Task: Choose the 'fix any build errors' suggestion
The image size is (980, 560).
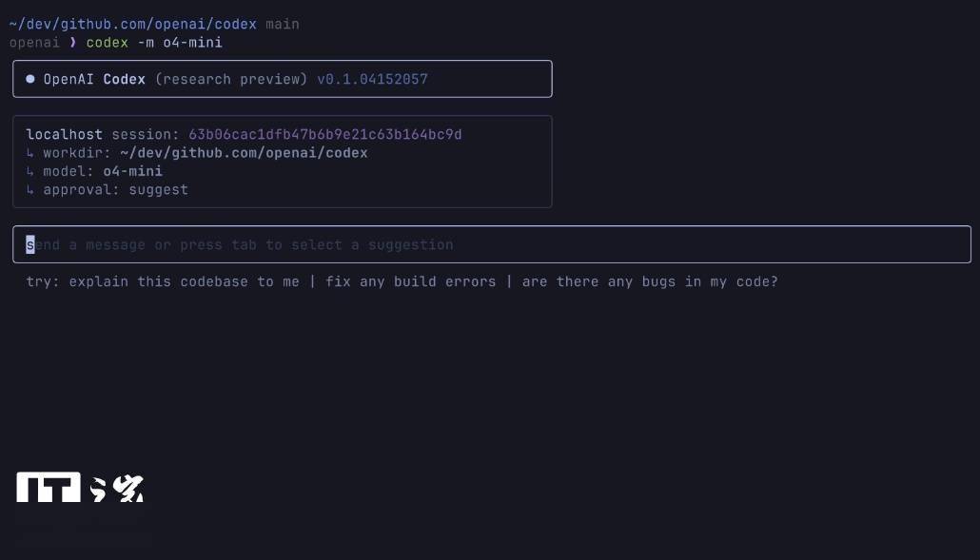Action: pos(410,281)
